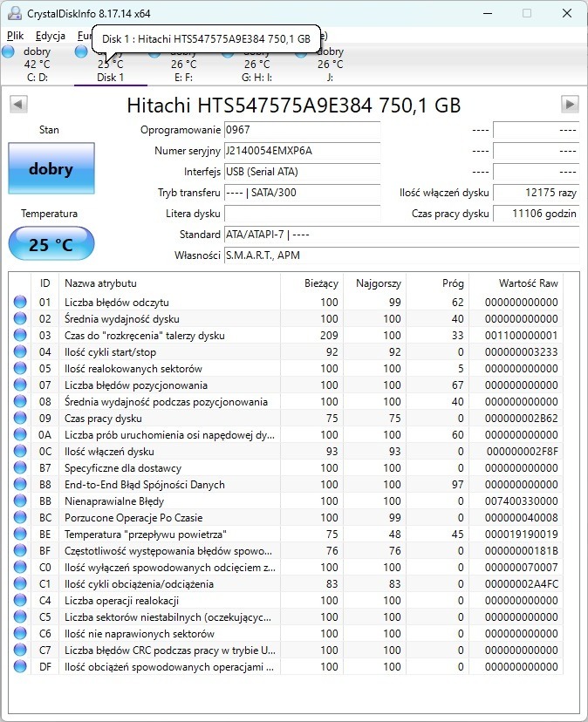Select 'Ilość realokowanych sektorów' row
This screenshot has width=588, height=722.
(285, 368)
